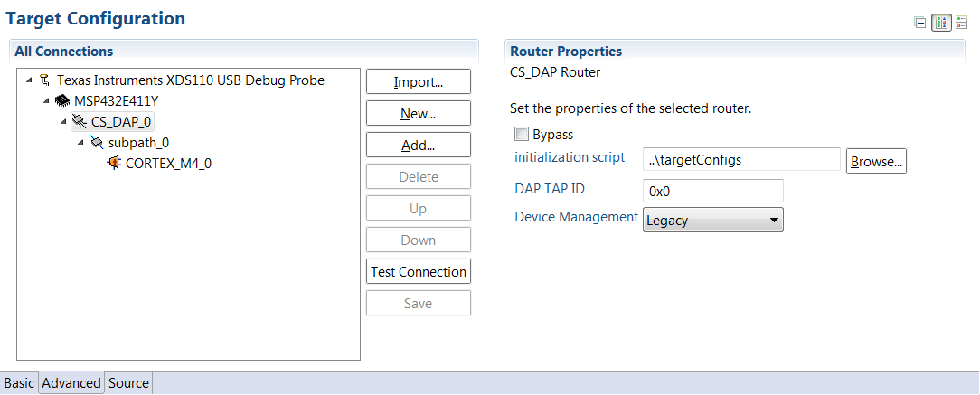980x395 pixels.
Task: Collapse the MSP432E411Y tree node
Action: point(46,101)
